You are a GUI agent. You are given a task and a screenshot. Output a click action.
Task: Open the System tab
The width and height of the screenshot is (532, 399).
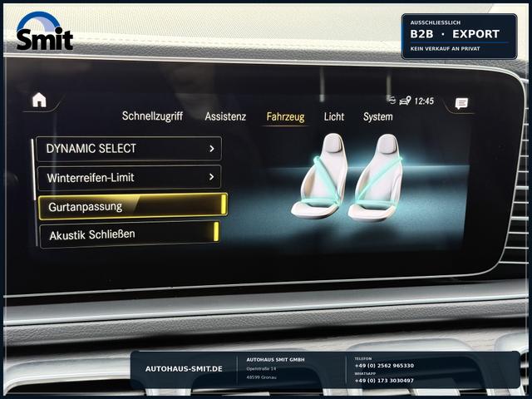(378, 116)
